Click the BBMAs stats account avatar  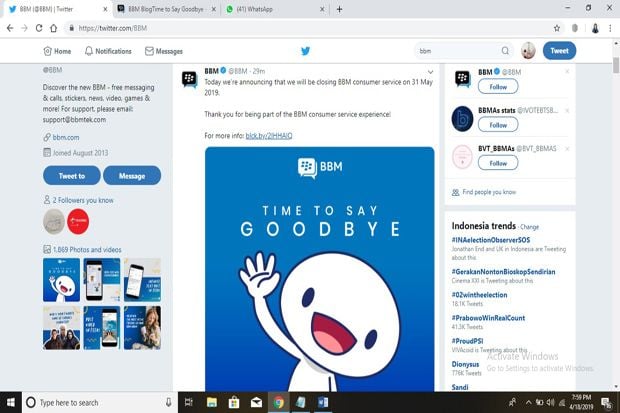(462, 118)
